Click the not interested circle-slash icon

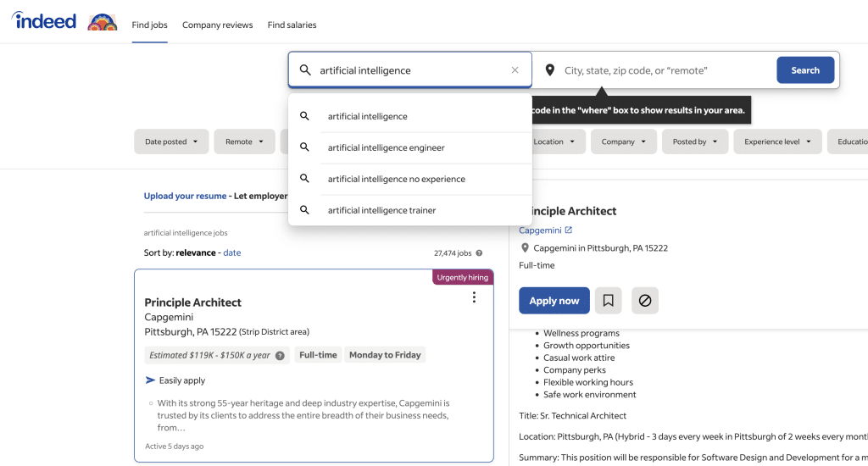click(x=645, y=301)
